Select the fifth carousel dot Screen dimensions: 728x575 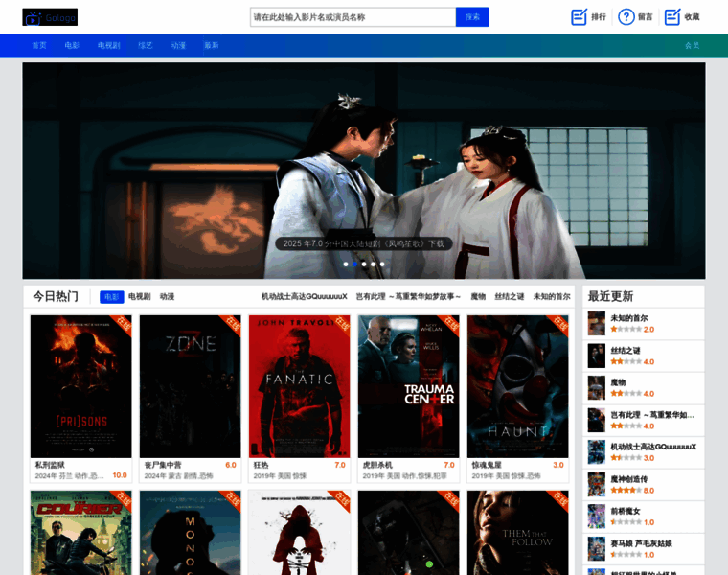click(382, 264)
